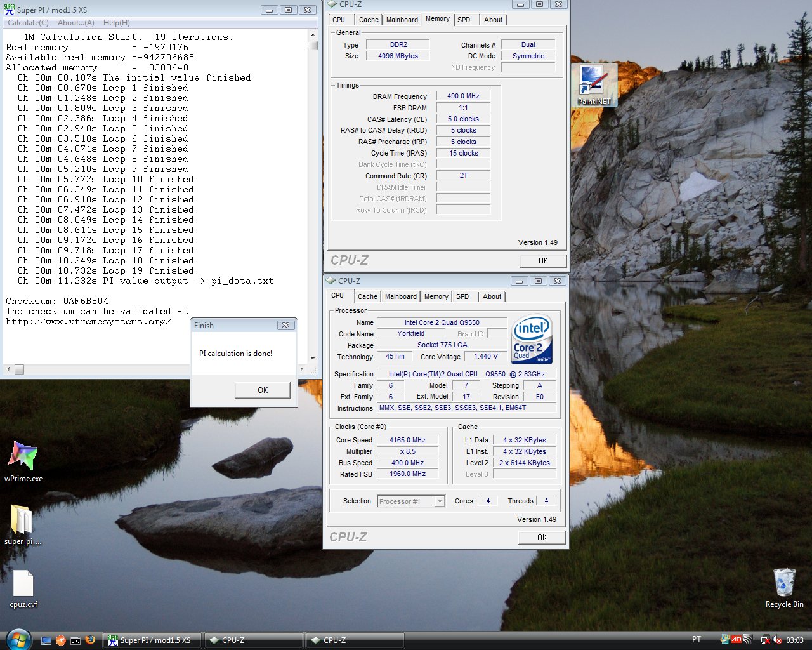This screenshot has height=650, width=812.
Task: Click the Core Speed value 4165.0 MHz
Action: (x=408, y=440)
